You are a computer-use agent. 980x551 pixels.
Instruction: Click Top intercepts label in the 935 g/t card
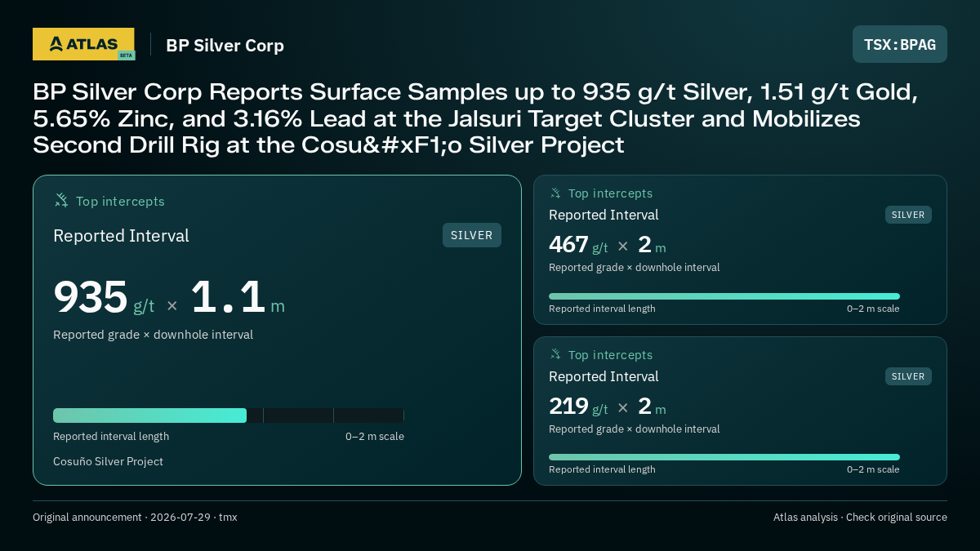(120, 201)
